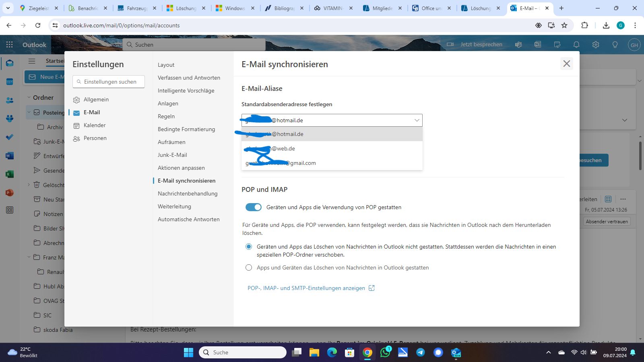Open More apps in left rail
Viewport: 644px width, 362px height.
pos(10,210)
